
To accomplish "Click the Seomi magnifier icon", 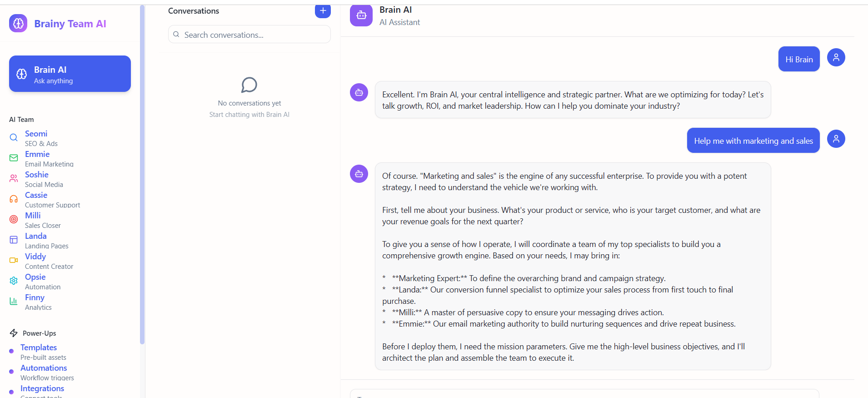I will pyautogui.click(x=14, y=137).
